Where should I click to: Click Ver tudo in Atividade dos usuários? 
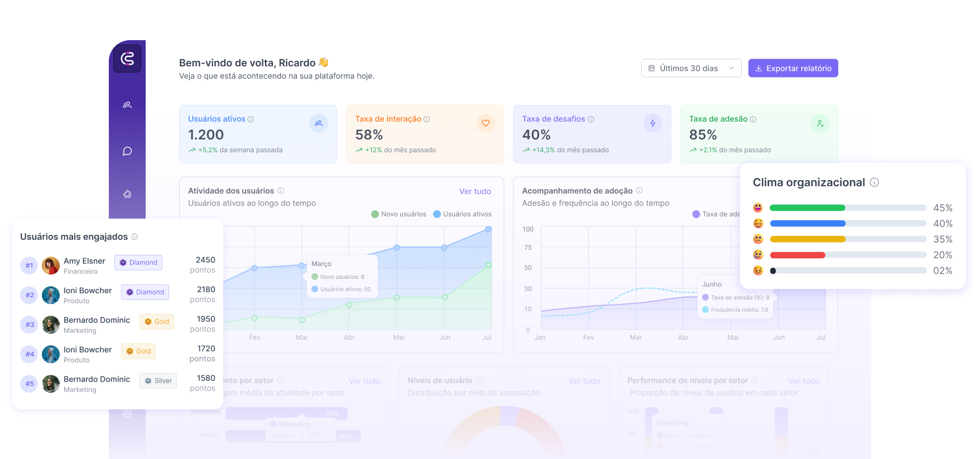pos(475,191)
